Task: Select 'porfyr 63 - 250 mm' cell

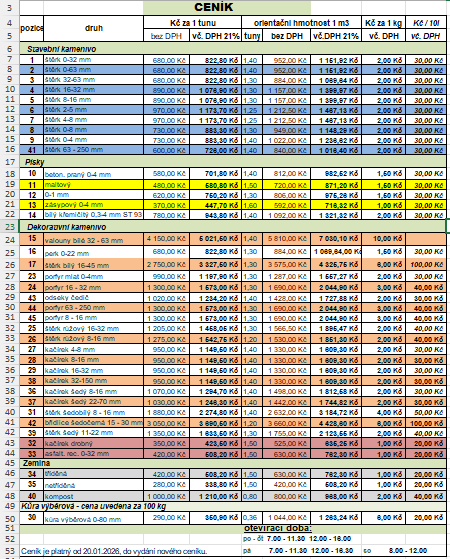Action: [93, 308]
